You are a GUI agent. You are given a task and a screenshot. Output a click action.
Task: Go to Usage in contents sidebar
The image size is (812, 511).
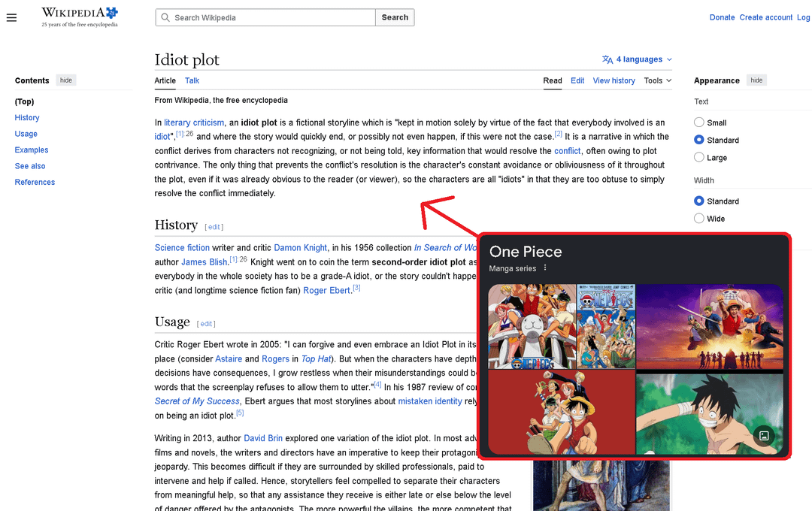click(x=26, y=134)
